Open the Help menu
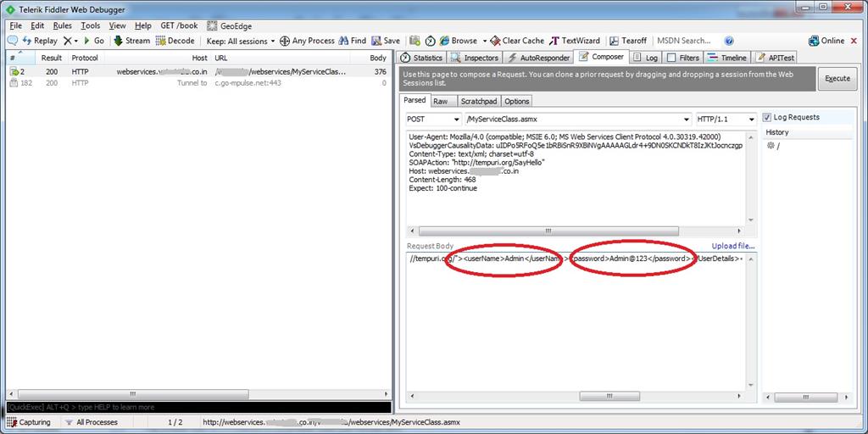868x434 pixels. pyautogui.click(x=142, y=26)
